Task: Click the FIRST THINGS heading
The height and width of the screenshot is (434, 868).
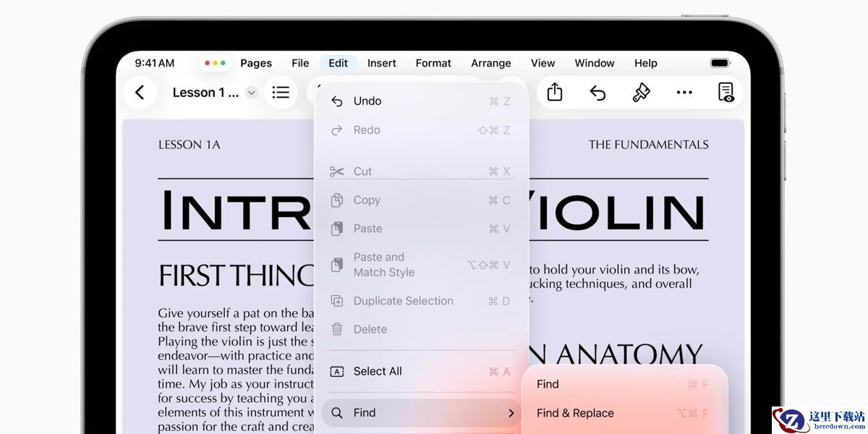Action: tap(236, 276)
